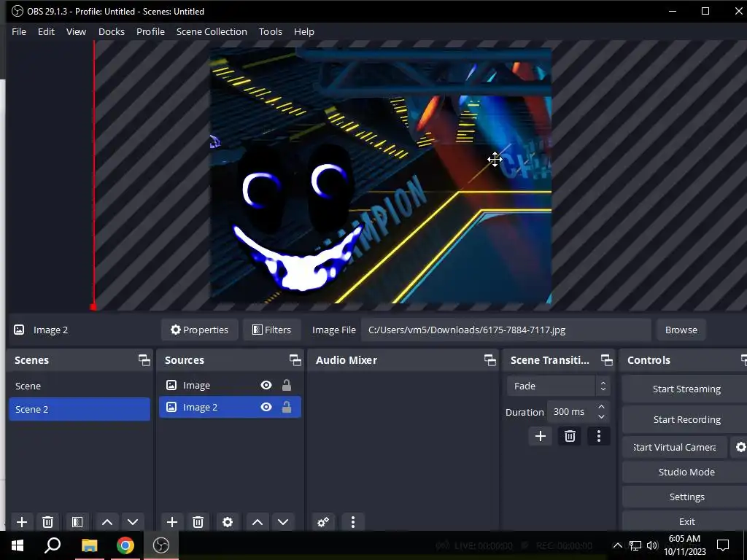The width and height of the screenshot is (747, 560).
Task: Add a new scene with plus icon
Action: point(21,522)
